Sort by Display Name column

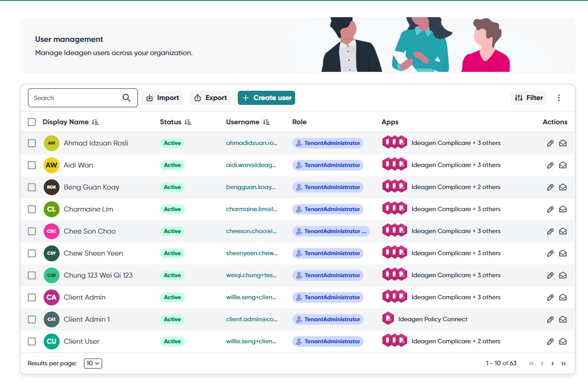tap(95, 122)
